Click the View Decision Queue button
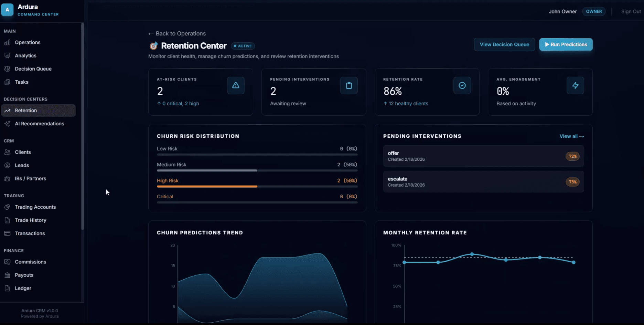Image resolution: width=644 pixels, height=325 pixels. (x=504, y=44)
